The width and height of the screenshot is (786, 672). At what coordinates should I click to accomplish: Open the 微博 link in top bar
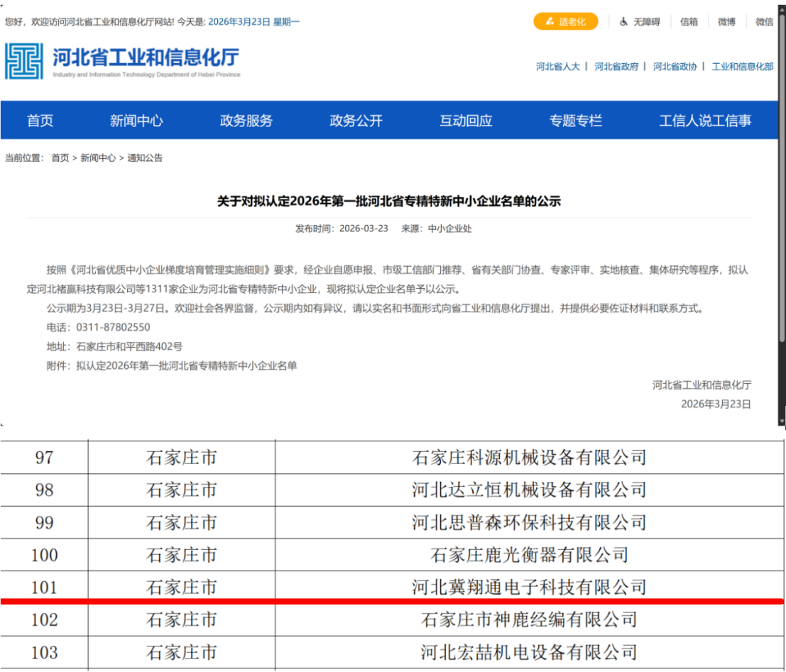click(x=726, y=22)
